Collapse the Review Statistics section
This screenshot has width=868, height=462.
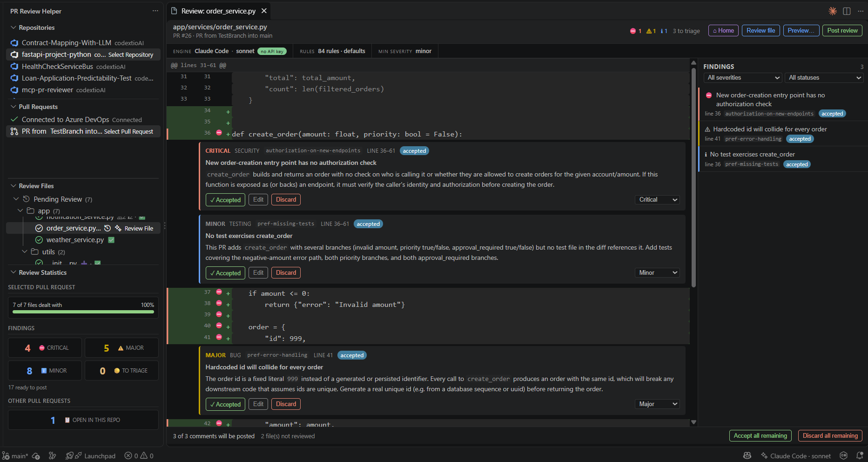[13, 272]
